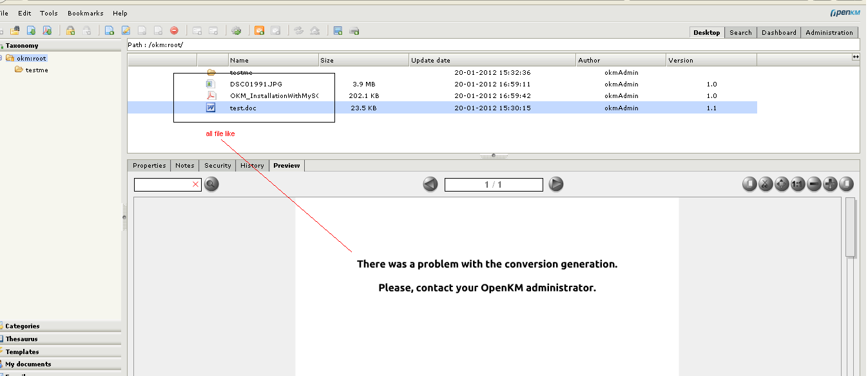Open the Bookmarks menu
868x376 pixels.
84,12
